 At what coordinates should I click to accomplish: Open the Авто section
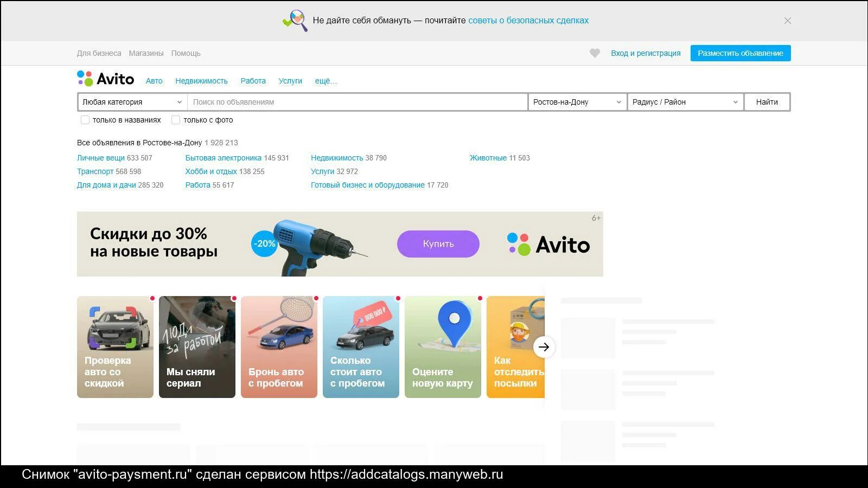(x=154, y=81)
